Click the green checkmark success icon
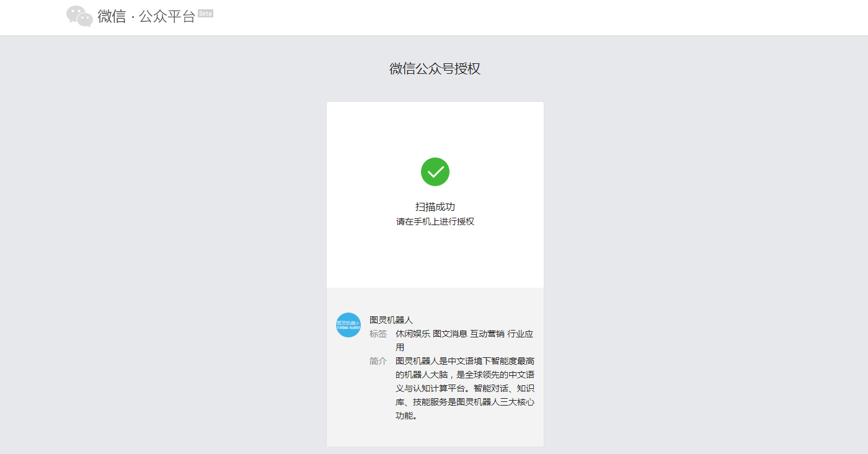 pos(435,172)
